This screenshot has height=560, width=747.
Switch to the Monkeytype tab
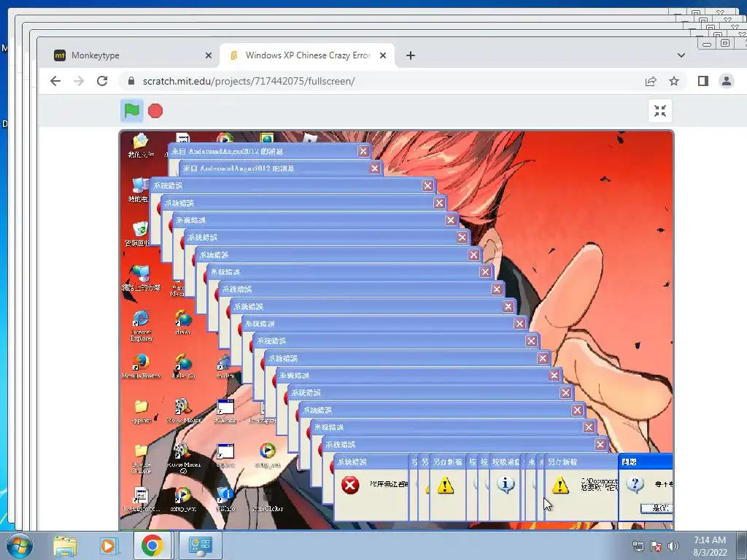(x=133, y=55)
